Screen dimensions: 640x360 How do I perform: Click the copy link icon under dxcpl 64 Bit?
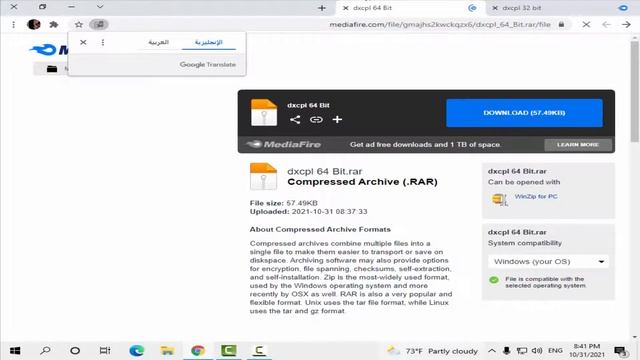316,120
